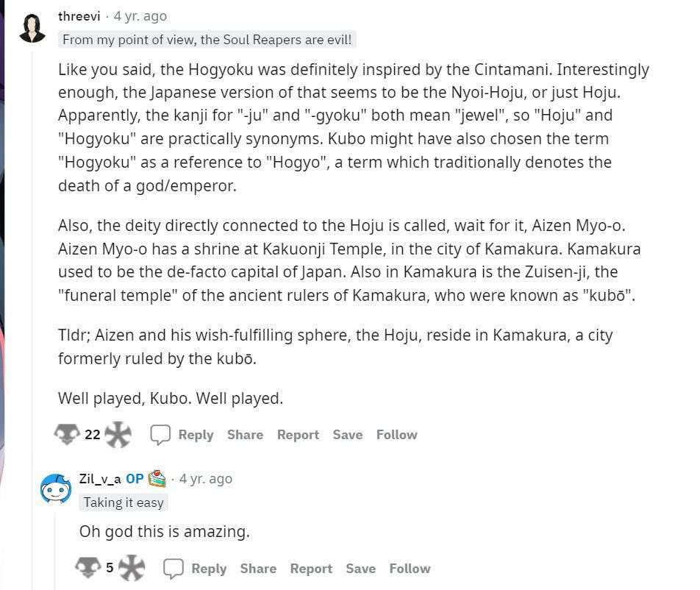Viewport: 700px width, 590px height.
Task: Report threevi's comment
Action: [x=297, y=435]
